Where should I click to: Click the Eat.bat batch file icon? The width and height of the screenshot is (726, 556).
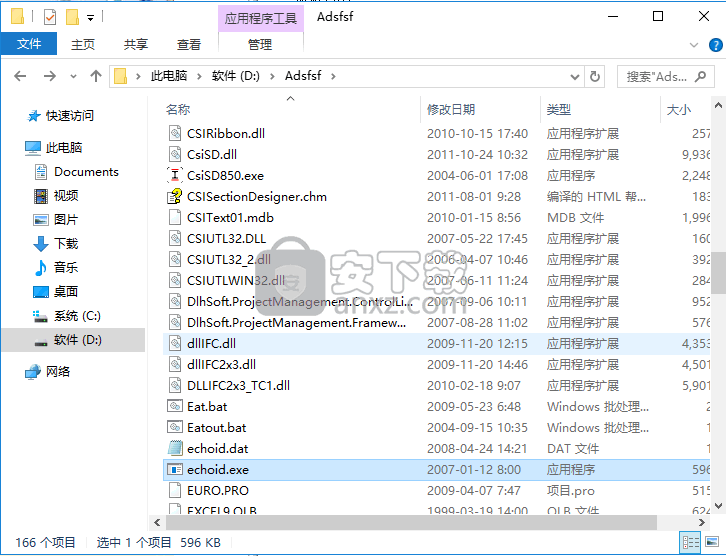[175, 406]
